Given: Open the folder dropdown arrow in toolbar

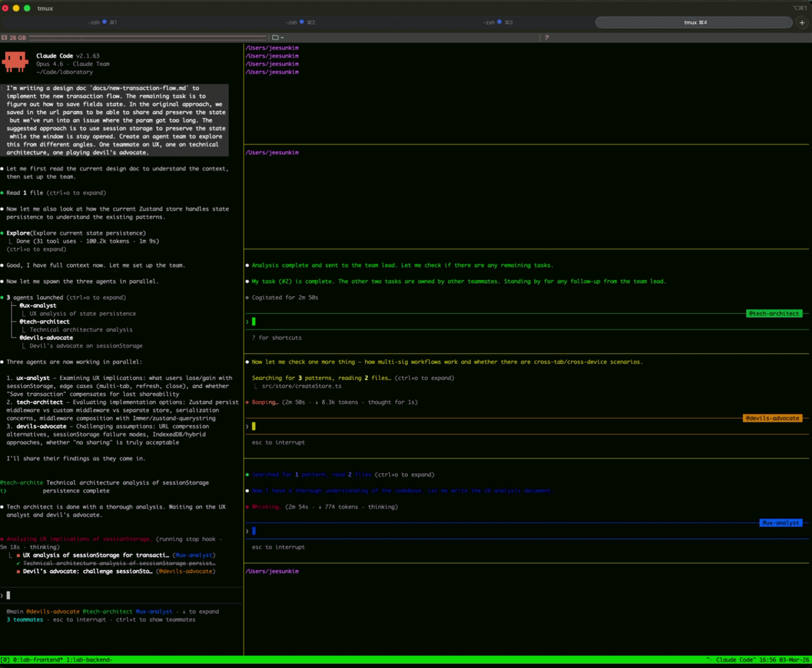Looking at the screenshot, I should pos(282,38).
